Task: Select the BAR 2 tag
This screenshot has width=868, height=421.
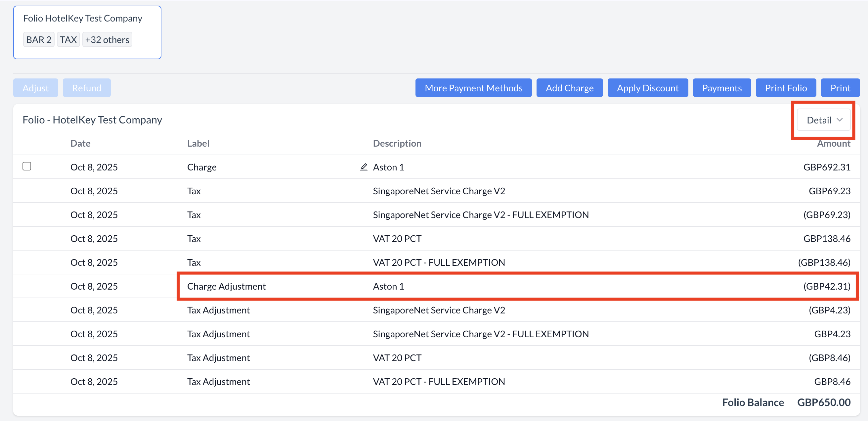Action: (38, 40)
